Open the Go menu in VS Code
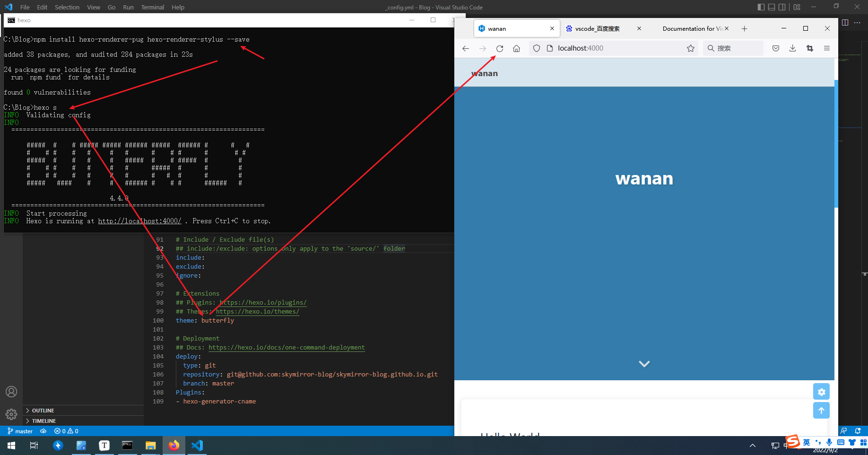This screenshot has height=455, width=868. [x=112, y=7]
